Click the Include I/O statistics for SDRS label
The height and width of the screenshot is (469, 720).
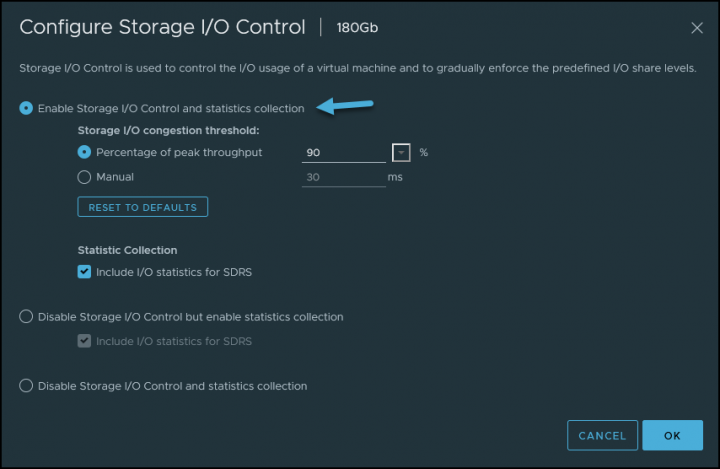point(174,272)
